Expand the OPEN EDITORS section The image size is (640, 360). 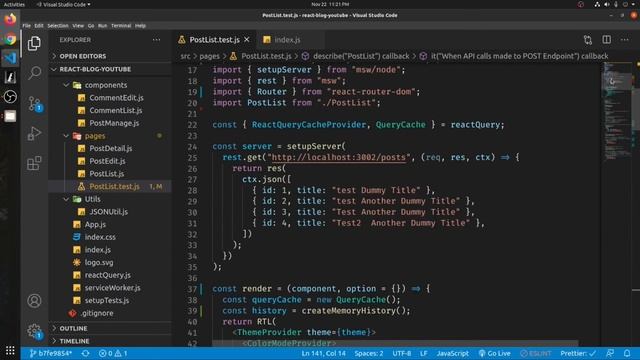pyautogui.click(x=82, y=56)
